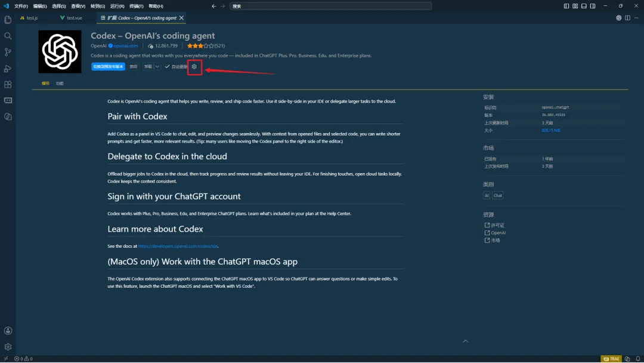Click the star rating (521)

206,45
